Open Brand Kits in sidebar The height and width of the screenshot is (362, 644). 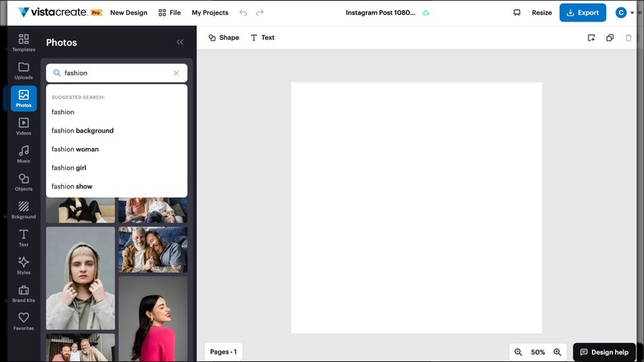(x=23, y=293)
